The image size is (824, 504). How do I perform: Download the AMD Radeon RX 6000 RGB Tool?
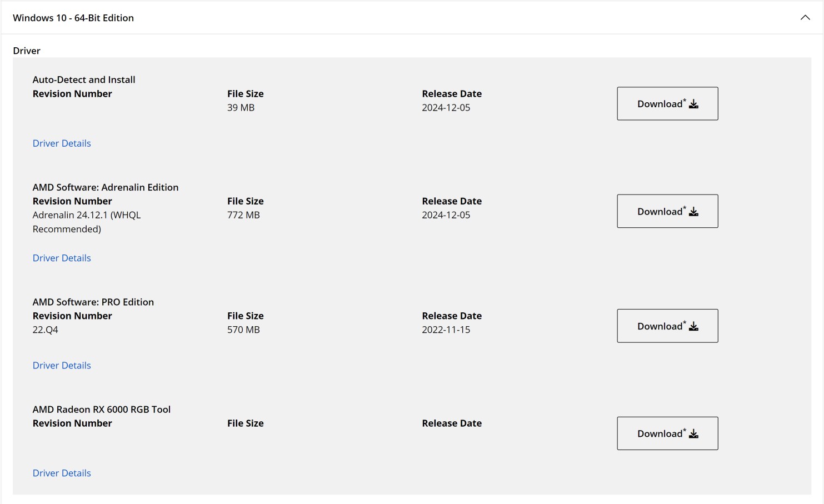click(x=667, y=433)
